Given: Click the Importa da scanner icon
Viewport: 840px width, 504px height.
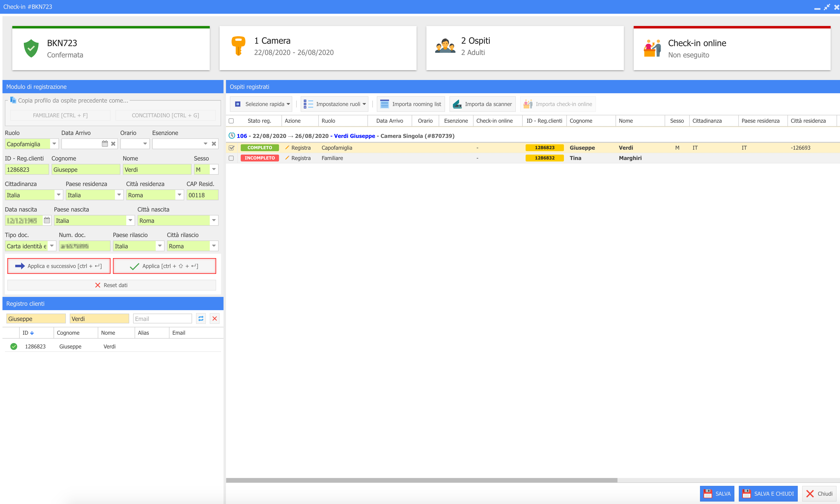Looking at the screenshot, I should click(457, 104).
